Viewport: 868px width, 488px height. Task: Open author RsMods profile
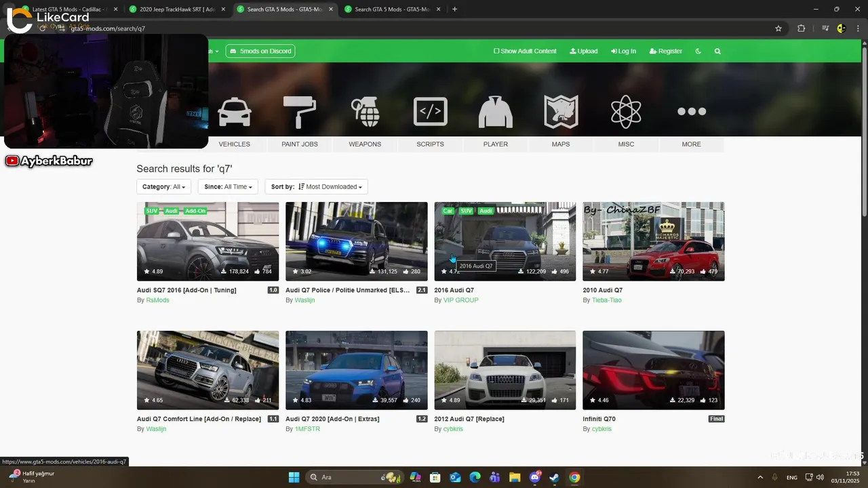pyautogui.click(x=157, y=300)
